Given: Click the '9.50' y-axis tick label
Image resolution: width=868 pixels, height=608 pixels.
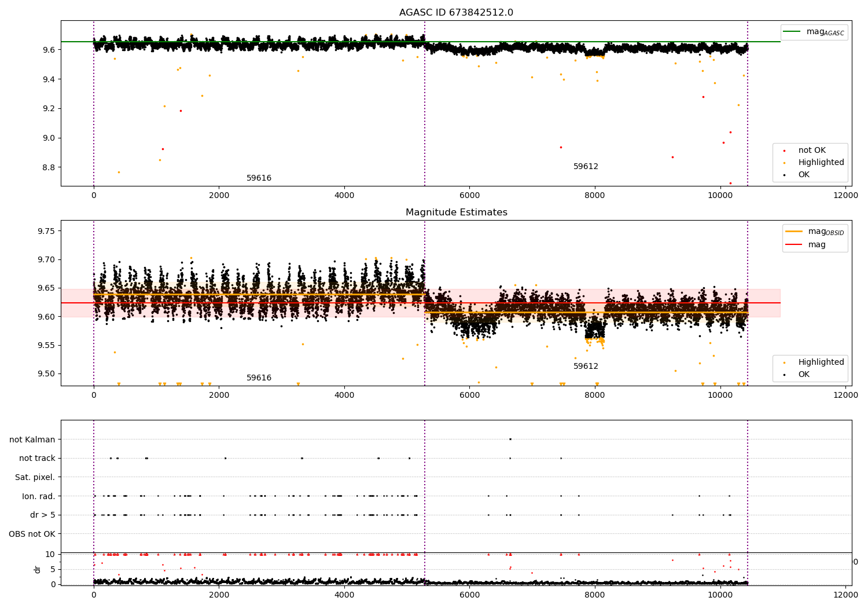Looking at the screenshot, I should [x=47, y=374].
